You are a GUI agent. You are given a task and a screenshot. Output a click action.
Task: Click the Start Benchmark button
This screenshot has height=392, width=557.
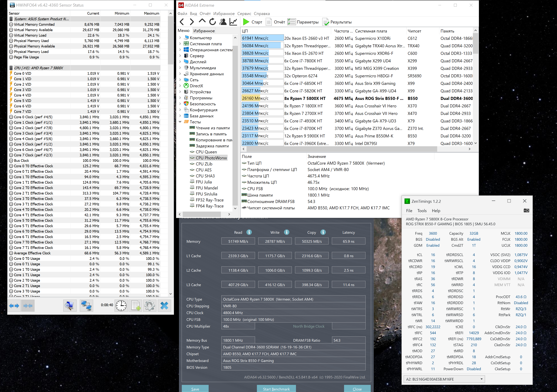(276, 389)
